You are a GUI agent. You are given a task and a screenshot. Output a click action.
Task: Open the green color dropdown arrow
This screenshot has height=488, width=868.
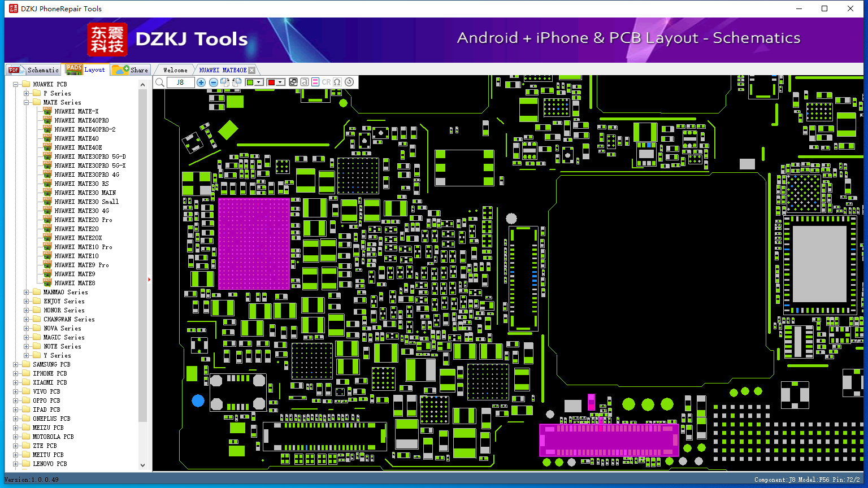tap(259, 82)
